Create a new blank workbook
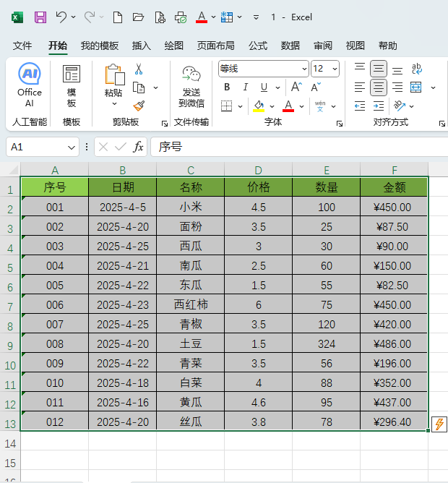The width and height of the screenshot is (448, 483). [118, 17]
